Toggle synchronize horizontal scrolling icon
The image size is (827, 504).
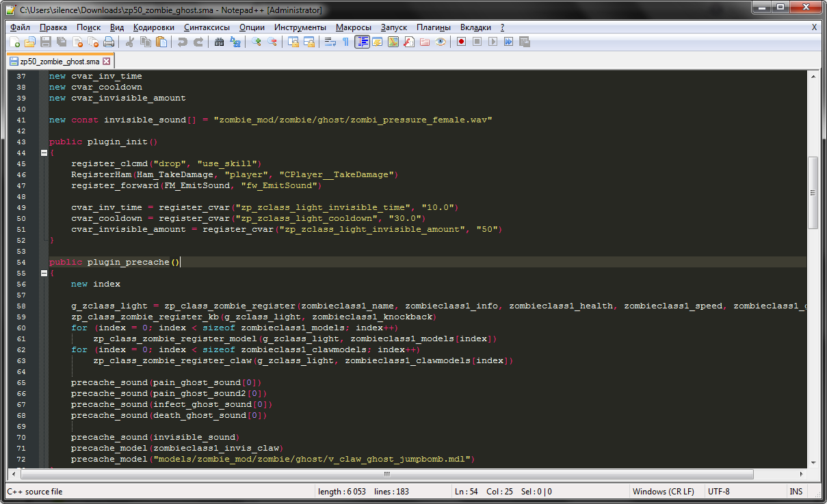pos(309,42)
